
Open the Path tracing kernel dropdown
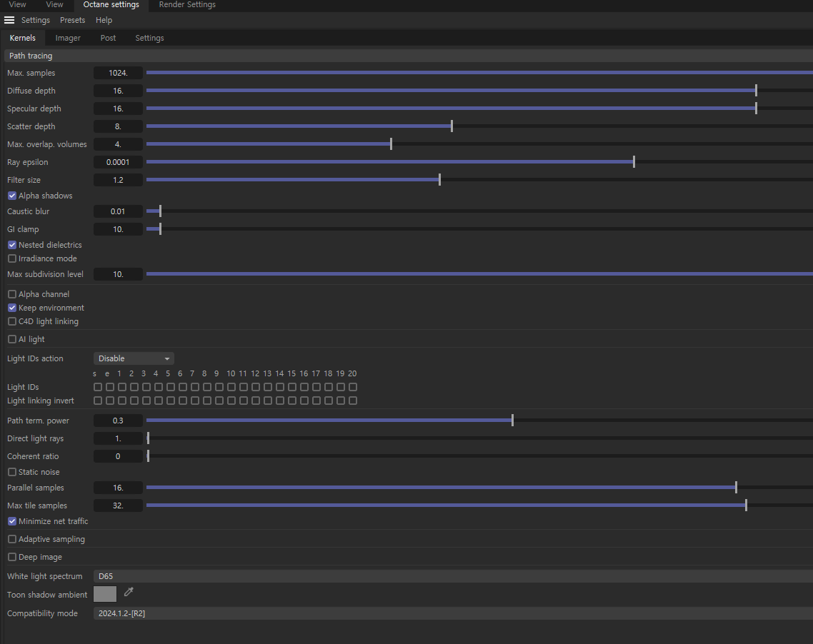(409, 56)
